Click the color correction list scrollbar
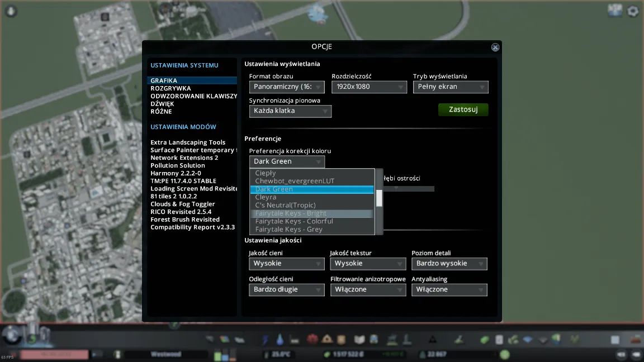This screenshot has width=644, height=362. 379,198
